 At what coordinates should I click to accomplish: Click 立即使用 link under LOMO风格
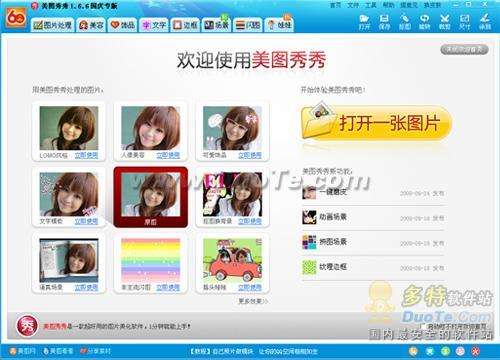coord(86,155)
